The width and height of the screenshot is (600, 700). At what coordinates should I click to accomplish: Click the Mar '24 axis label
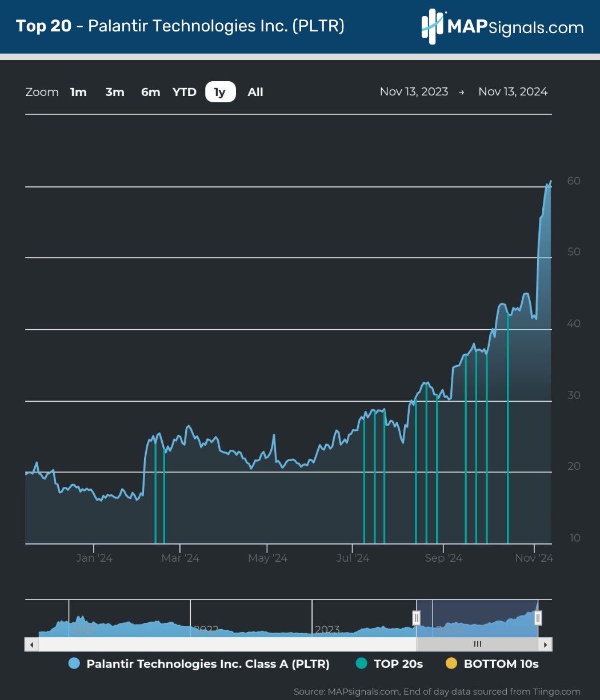click(x=181, y=558)
